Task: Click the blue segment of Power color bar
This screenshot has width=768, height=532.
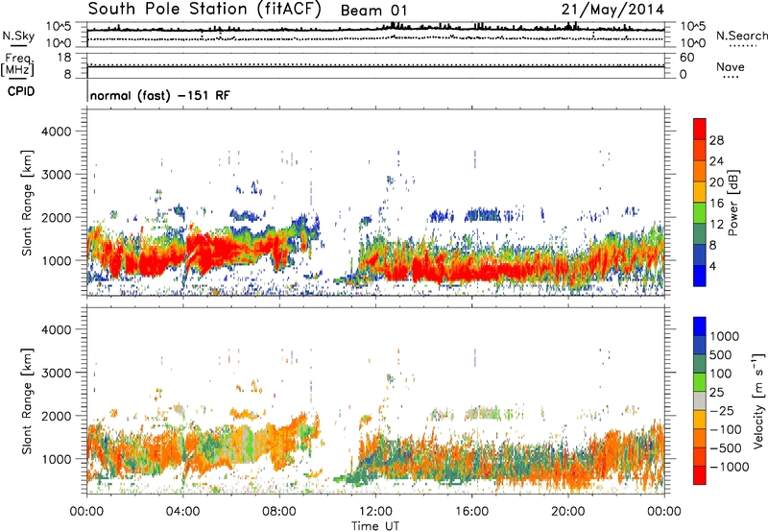Action: point(700,276)
